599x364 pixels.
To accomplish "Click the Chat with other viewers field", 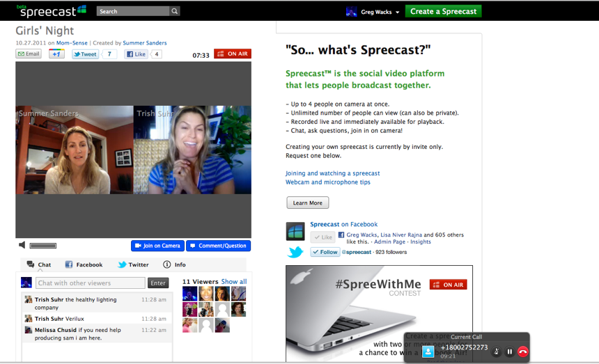I will pyautogui.click(x=91, y=283).
